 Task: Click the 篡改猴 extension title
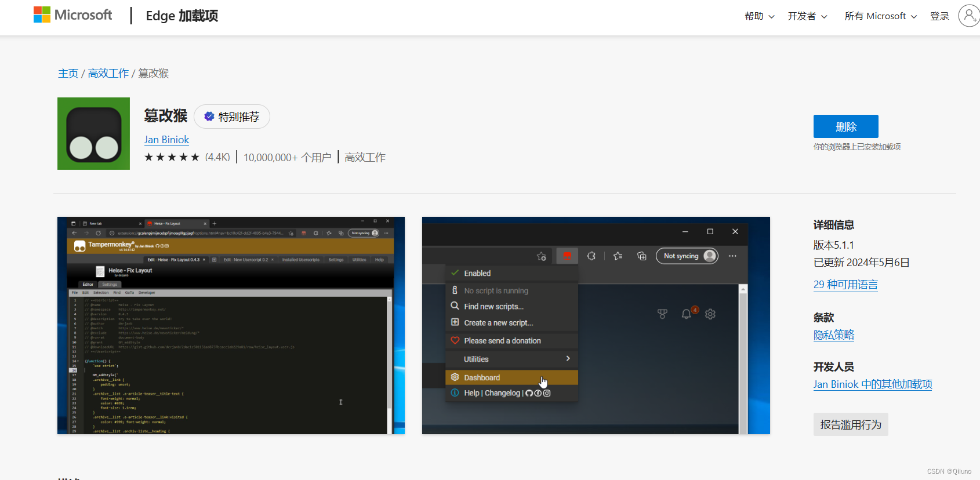pyautogui.click(x=166, y=116)
